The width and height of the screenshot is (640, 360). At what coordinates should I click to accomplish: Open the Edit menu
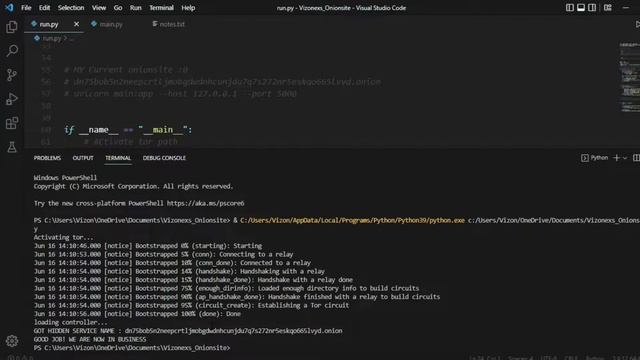44,8
